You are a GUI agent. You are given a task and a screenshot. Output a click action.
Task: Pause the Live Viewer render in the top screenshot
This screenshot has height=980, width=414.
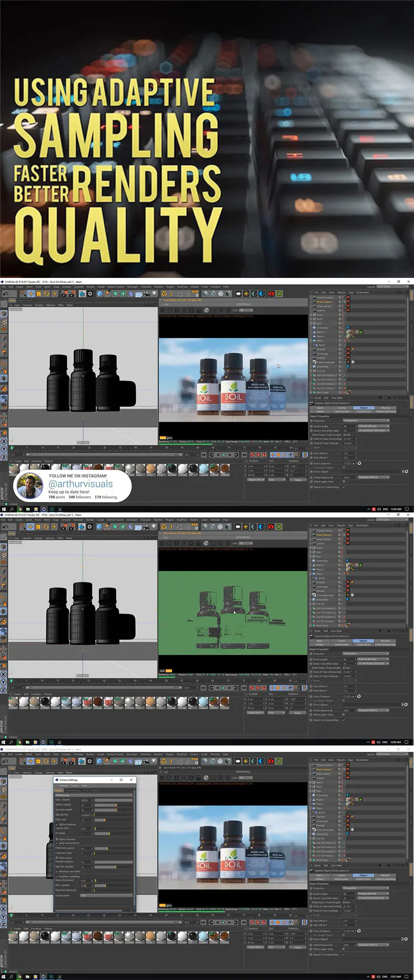177,311
